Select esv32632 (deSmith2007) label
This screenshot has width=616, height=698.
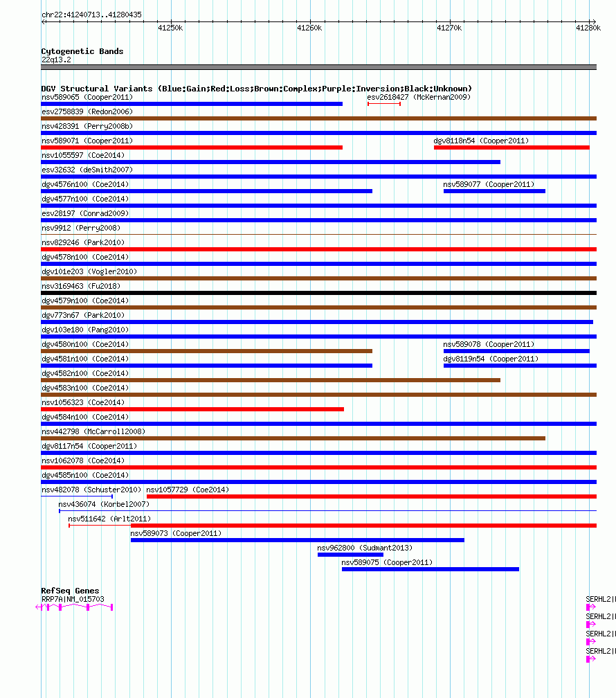(87, 170)
